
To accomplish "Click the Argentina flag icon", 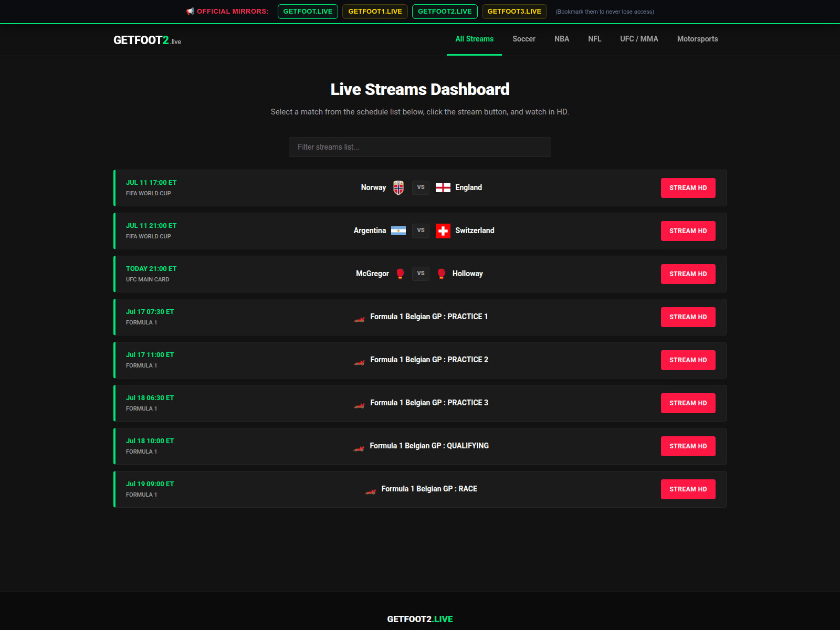I will tap(398, 231).
